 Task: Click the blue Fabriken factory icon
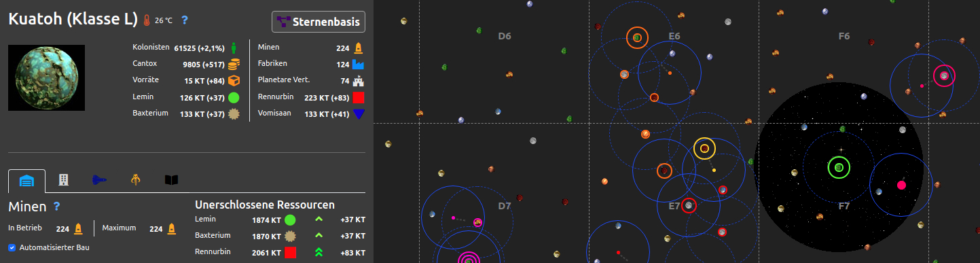(359, 65)
